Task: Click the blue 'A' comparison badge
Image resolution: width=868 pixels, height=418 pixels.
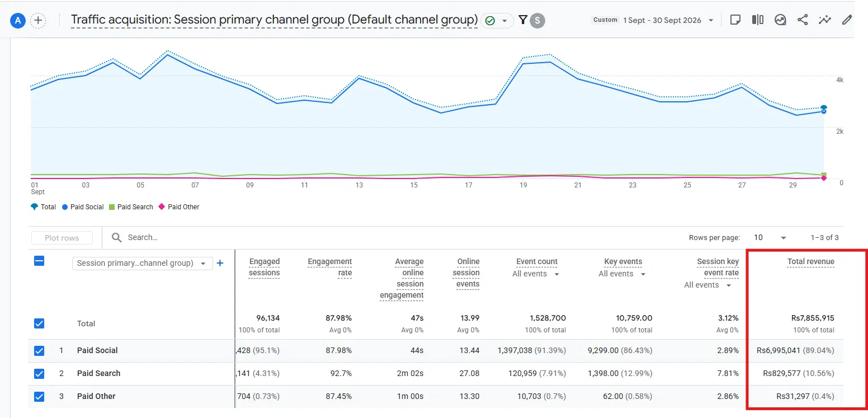Action: click(18, 21)
